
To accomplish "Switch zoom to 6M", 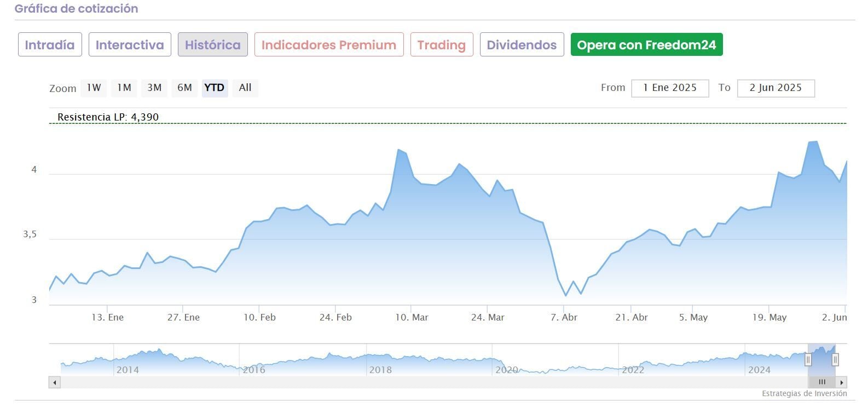I will click(x=184, y=88).
